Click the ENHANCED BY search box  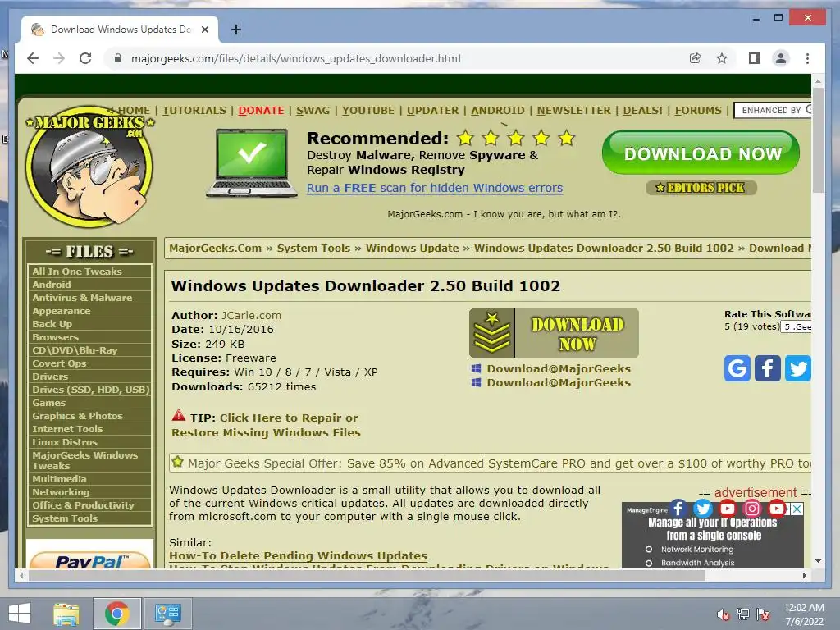773,111
